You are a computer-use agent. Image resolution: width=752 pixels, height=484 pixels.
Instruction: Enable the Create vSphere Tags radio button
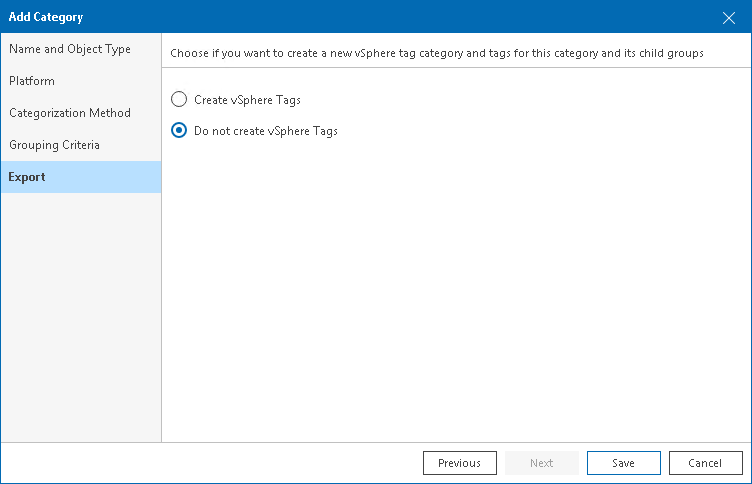(179, 100)
